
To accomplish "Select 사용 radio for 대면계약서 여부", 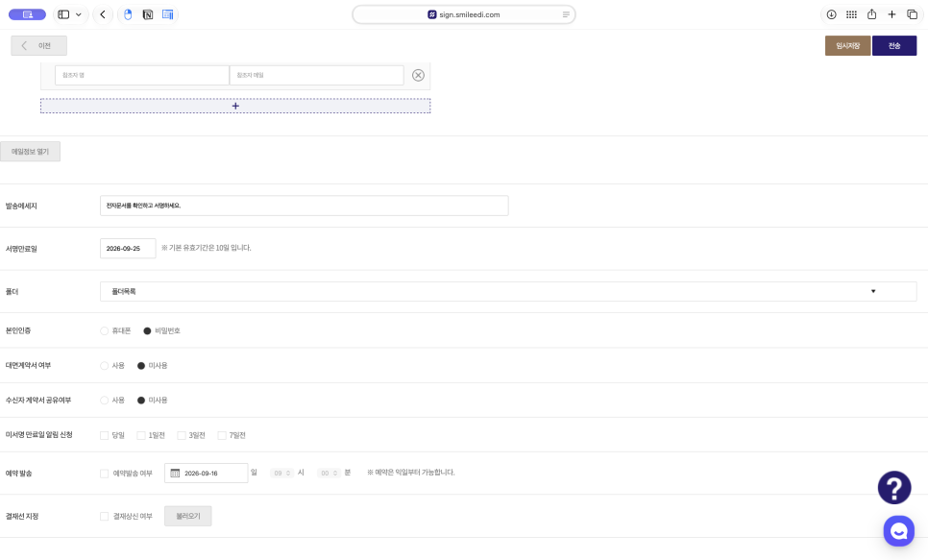I will pyautogui.click(x=104, y=366).
